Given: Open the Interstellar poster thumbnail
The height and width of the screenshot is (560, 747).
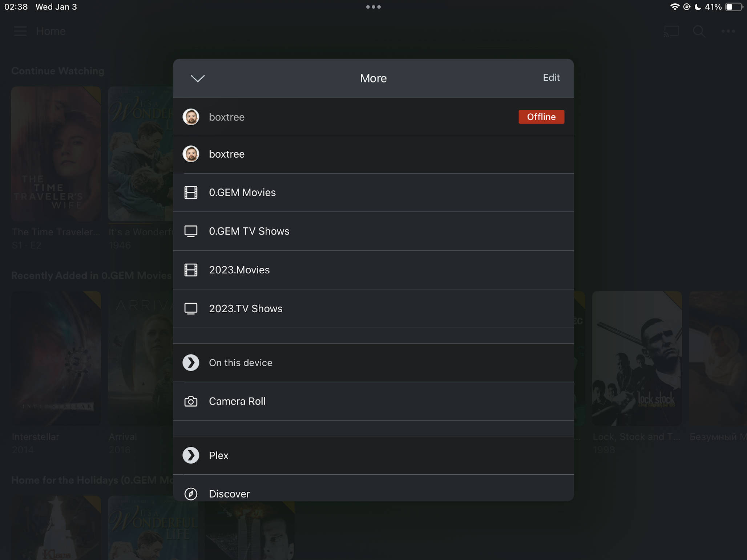Looking at the screenshot, I should 56,358.
